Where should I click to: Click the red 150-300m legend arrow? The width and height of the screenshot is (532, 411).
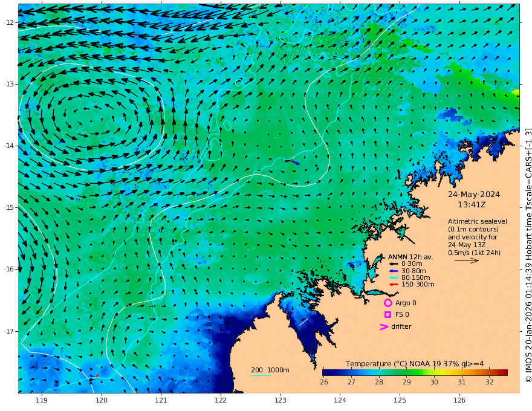393,285
